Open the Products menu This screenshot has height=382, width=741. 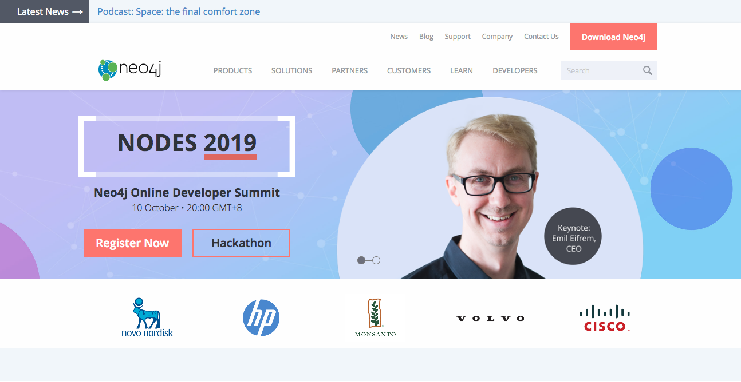click(x=233, y=70)
